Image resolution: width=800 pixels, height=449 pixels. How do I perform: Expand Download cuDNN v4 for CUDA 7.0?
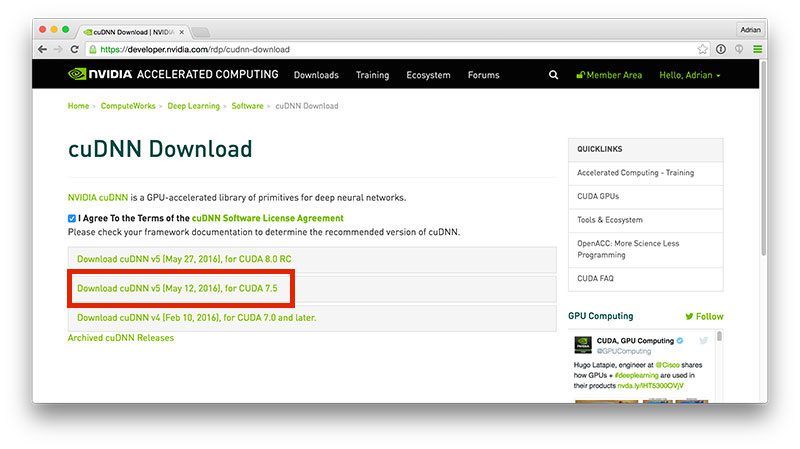pos(312,317)
